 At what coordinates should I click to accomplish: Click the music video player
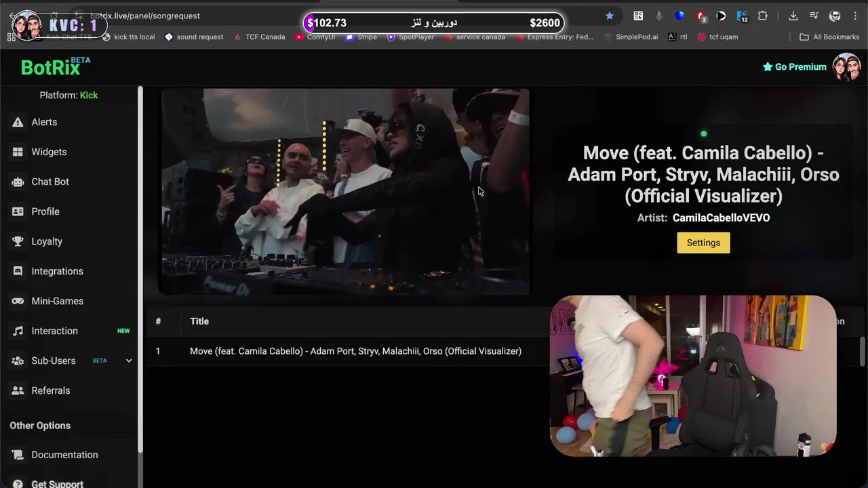(344, 192)
